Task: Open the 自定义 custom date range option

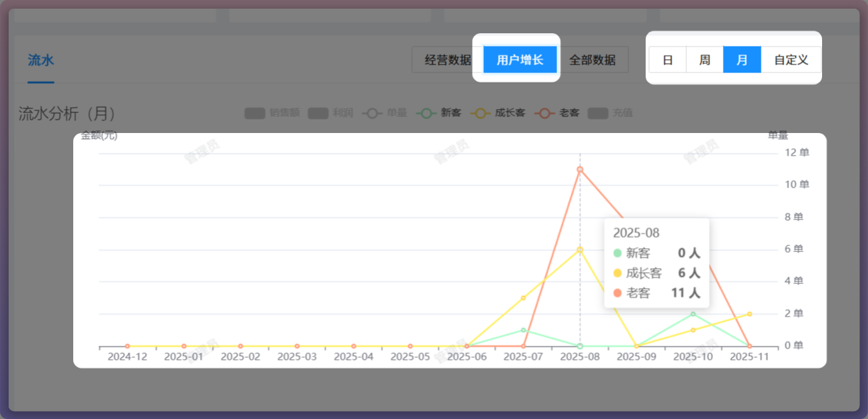Action: coord(791,60)
